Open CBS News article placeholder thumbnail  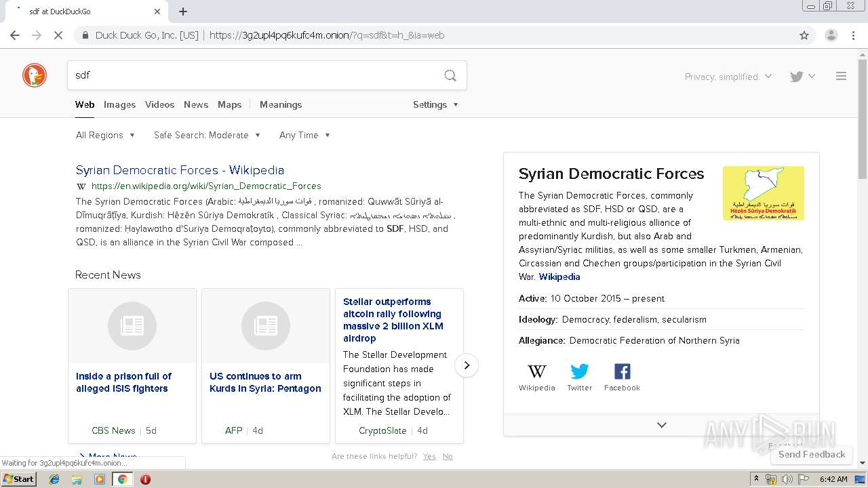pyautogui.click(x=132, y=326)
